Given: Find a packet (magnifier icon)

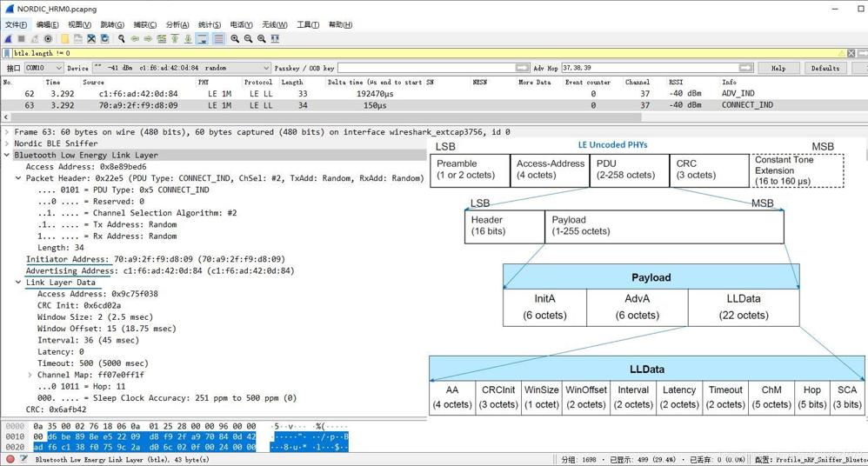Looking at the screenshot, I should [x=121, y=39].
